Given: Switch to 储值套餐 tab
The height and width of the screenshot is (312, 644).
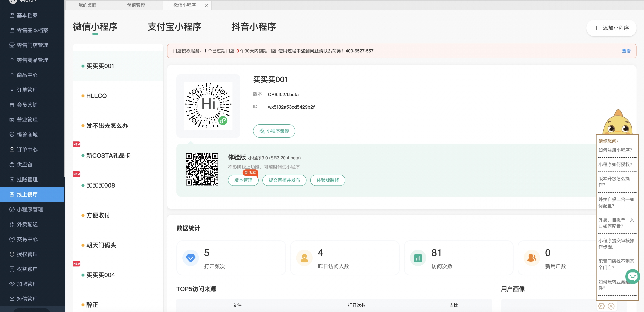Looking at the screenshot, I should click(x=136, y=5).
